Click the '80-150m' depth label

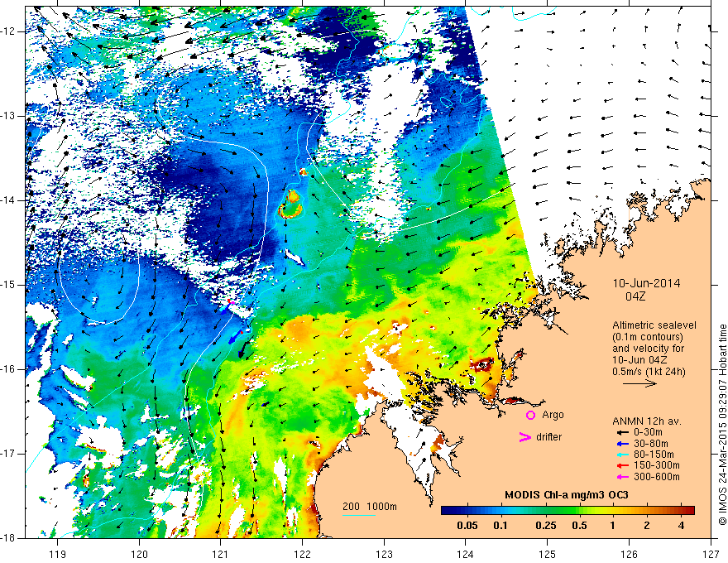coord(654,455)
